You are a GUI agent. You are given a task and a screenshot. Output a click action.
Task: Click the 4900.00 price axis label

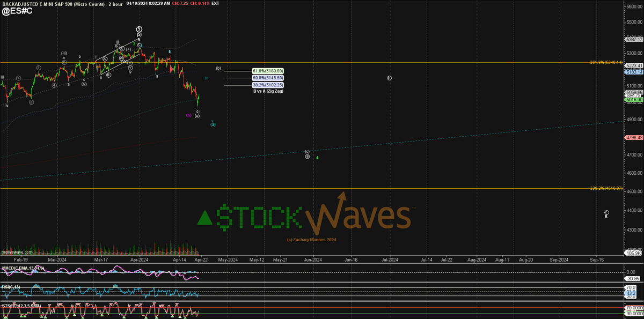tap(634, 120)
